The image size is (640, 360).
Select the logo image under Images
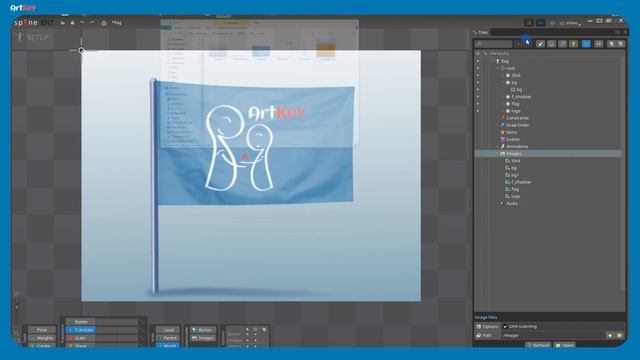click(516, 196)
